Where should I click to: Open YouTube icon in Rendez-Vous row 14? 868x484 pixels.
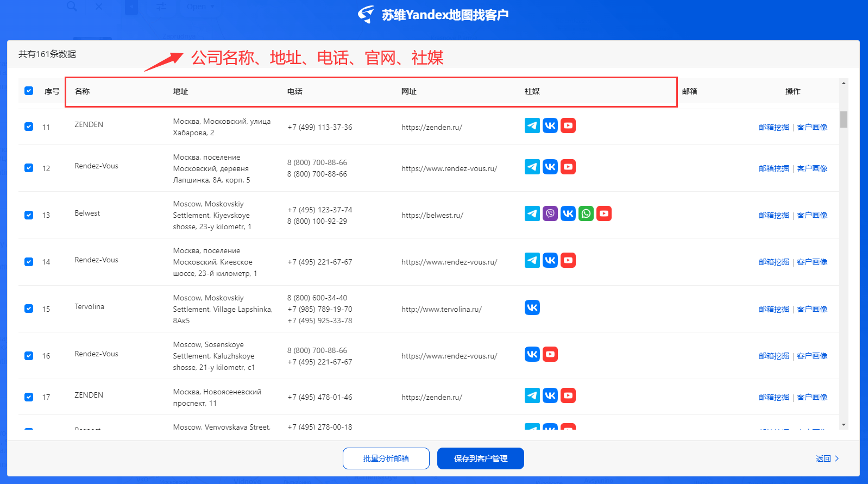(568, 260)
